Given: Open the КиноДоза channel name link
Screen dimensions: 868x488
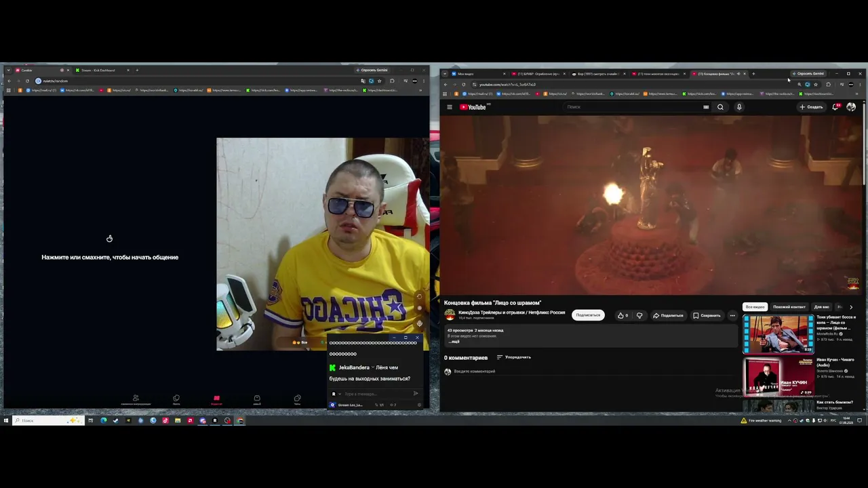Looking at the screenshot, I should [511, 312].
